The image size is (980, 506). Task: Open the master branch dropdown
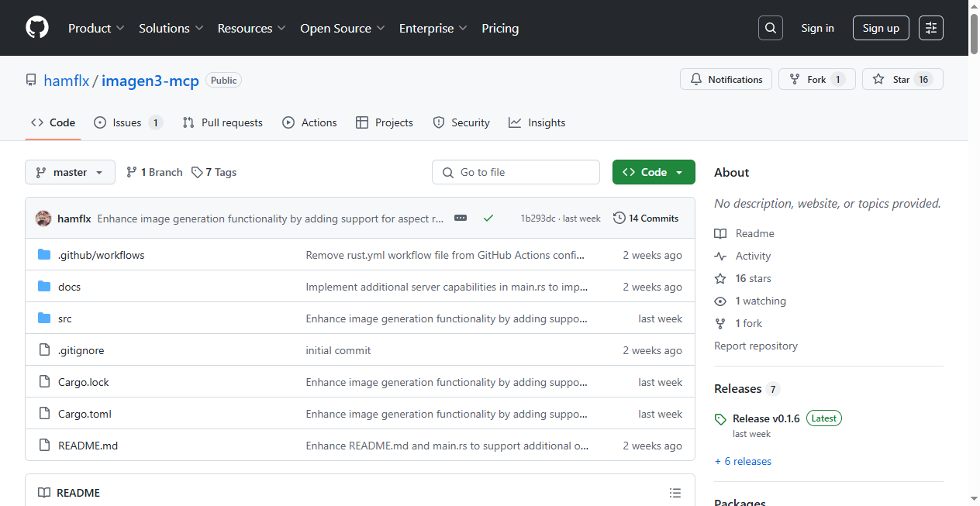70,172
